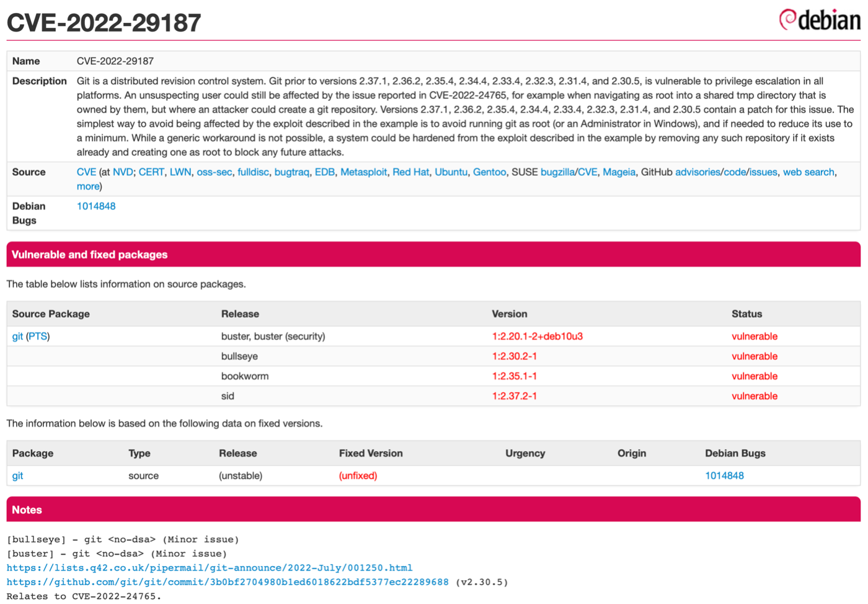
Task: Open the CVE source link
Action: (86, 172)
